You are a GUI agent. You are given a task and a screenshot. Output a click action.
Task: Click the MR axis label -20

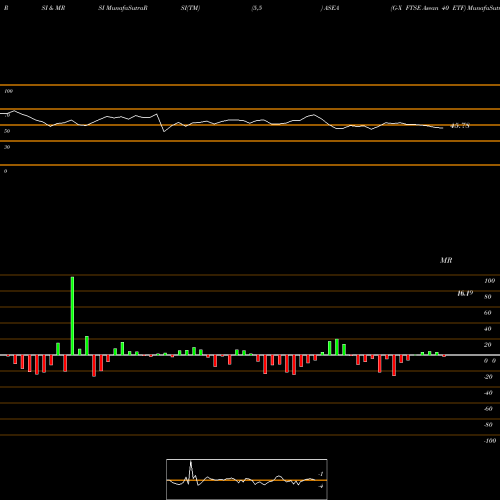tap(488, 377)
